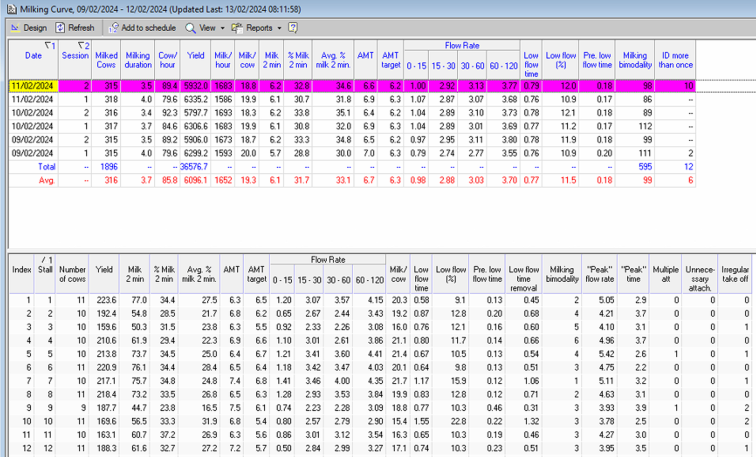This screenshot has height=457, width=756.
Task: Sort by the Date column header
Action: 33,56
